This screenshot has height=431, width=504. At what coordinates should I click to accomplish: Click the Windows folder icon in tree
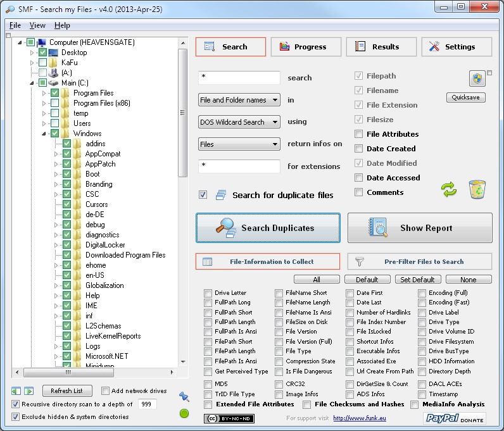pos(65,134)
